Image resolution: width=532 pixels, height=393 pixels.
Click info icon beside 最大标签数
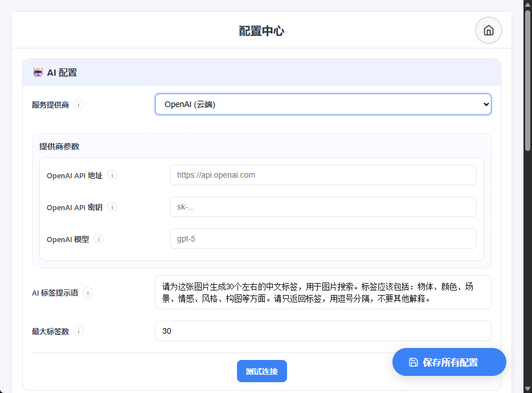point(79,331)
